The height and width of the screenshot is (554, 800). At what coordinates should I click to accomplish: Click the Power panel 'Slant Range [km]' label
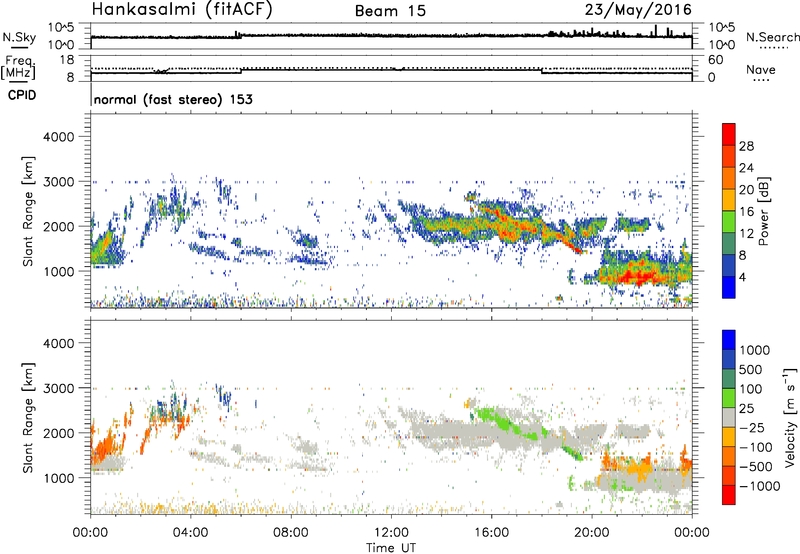pos(28,211)
